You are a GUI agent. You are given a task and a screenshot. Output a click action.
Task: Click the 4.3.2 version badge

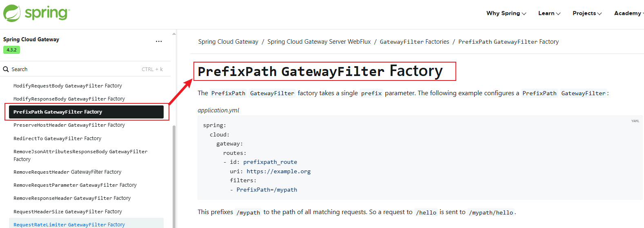[11, 50]
